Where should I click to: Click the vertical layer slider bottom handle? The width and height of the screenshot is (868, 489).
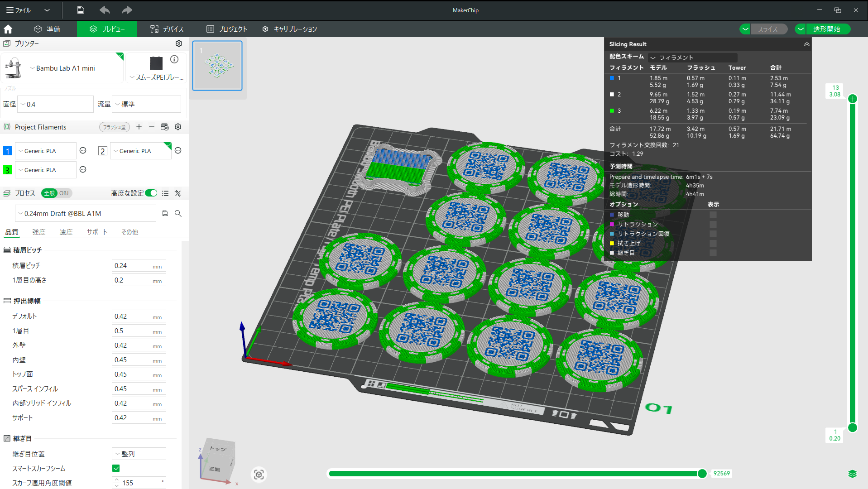[x=853, y=427]
